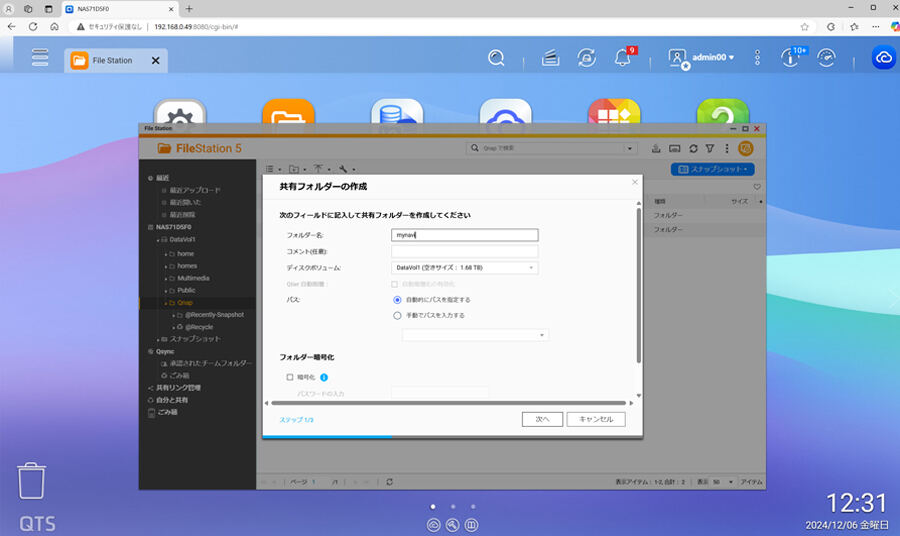Click the browser favorites star icon

coord(804,26)
